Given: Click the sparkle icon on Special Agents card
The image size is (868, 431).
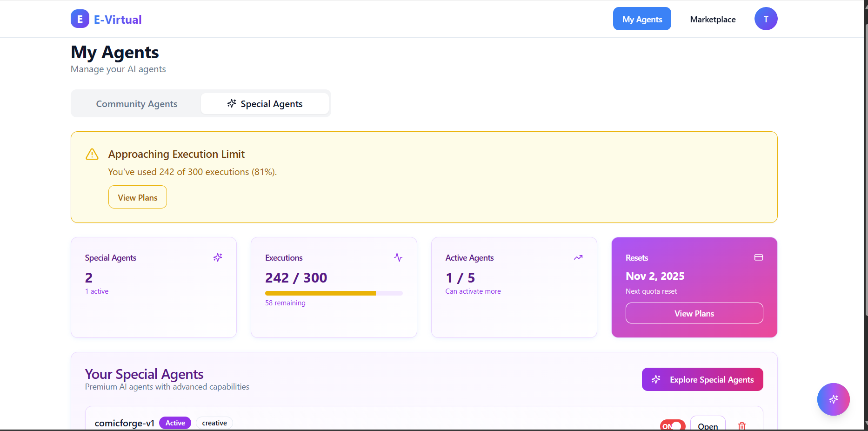Looking at the screenshot, I should pos(218,257).
